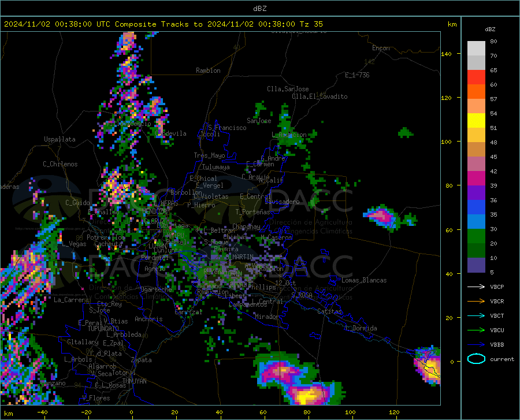Click the 'TUNUYAN' map label

[x=134, y=381]
